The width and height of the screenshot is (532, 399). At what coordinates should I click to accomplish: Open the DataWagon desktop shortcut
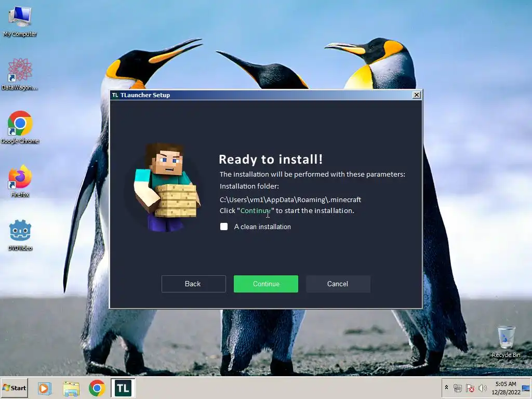(20, 74)
